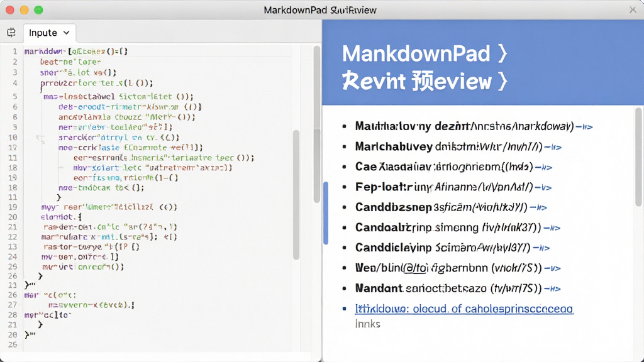Click line number 27 in the gutter
This screenshot has width=644, height=362.
(x=13, y=305)
